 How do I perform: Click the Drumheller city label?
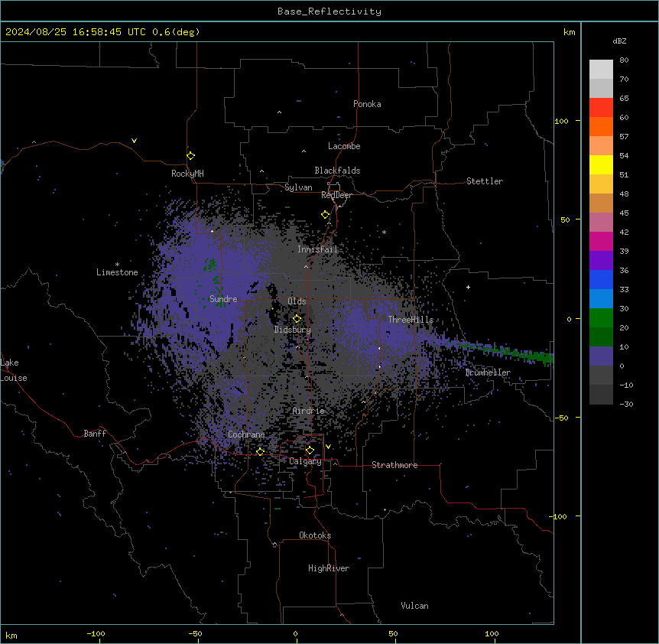pyautogui.click(x=488, y=372)
